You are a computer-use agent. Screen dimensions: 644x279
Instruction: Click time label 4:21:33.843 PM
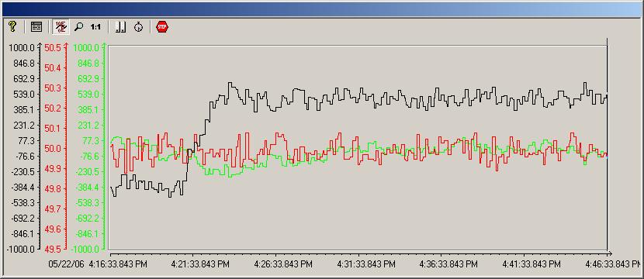tap(200, 264)
